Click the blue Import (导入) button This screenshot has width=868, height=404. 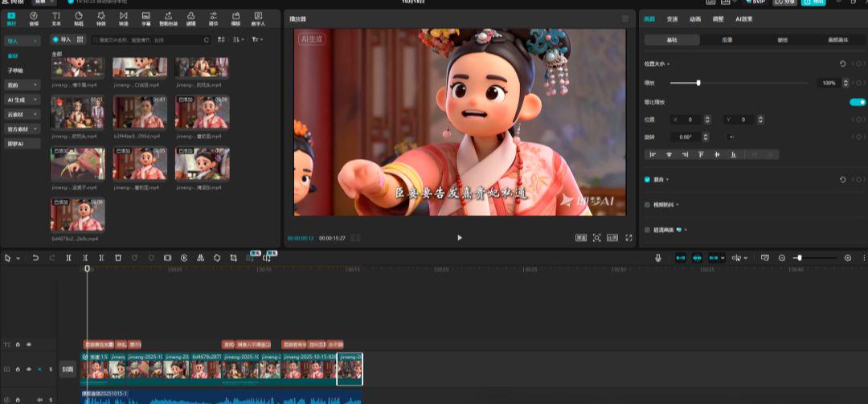click(x=62, y=40)
